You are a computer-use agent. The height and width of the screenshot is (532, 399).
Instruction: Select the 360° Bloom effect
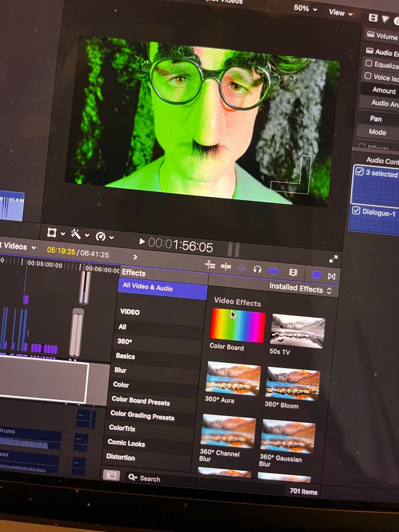[x=293, y=384]
